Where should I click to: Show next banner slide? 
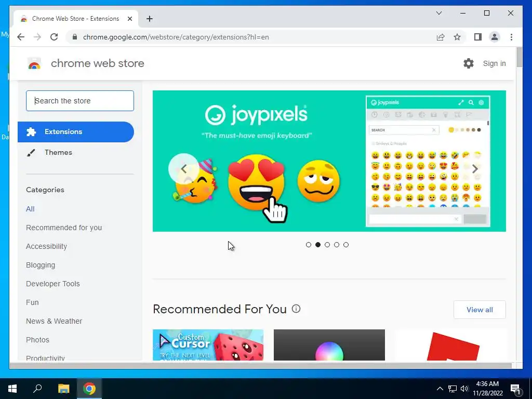(475, 169)
